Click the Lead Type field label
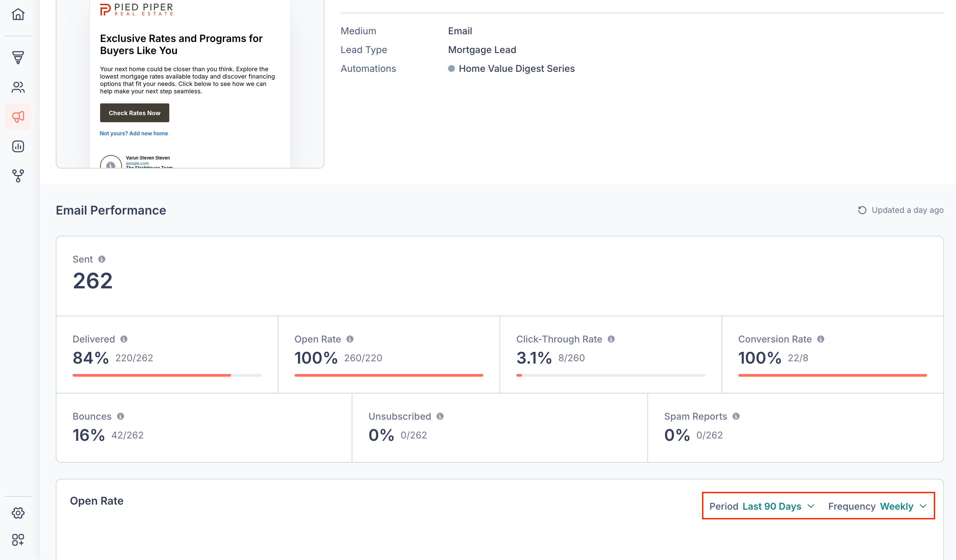Viewport: 956px width, 560px height. point(363,50)
